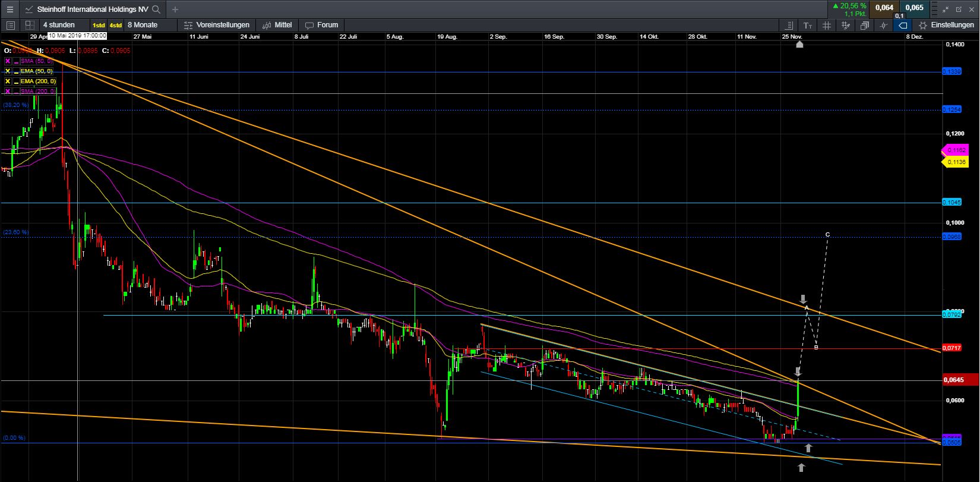Click the buy price 0,065 button
This screenshot has width=980, height=482.
(x=915, y=8)
